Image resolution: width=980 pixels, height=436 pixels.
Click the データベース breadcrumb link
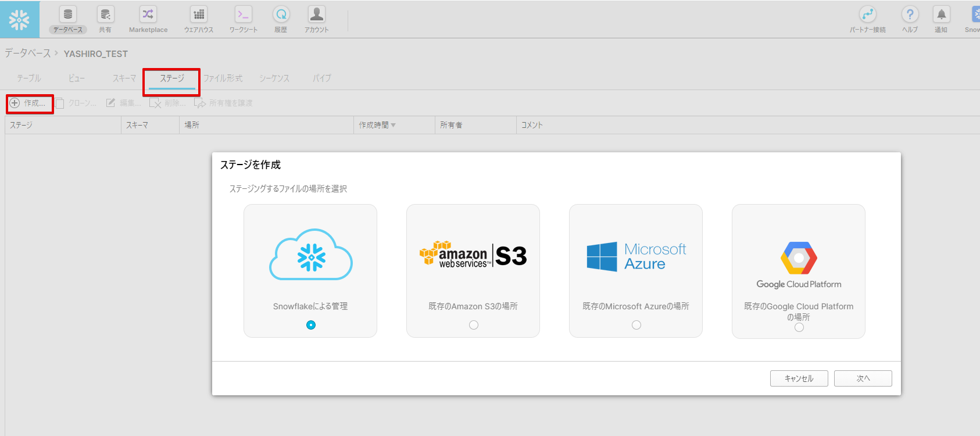pyautogui.click(x=28, y=53)
